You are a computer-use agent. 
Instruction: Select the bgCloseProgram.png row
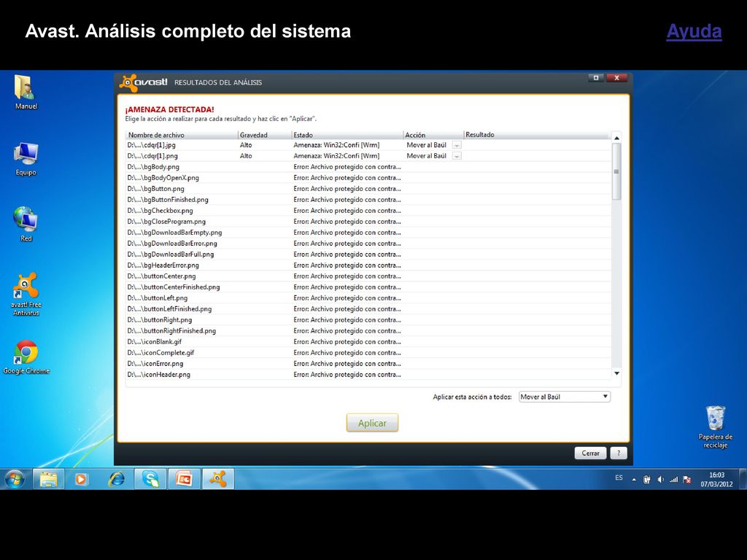point(368,222)
